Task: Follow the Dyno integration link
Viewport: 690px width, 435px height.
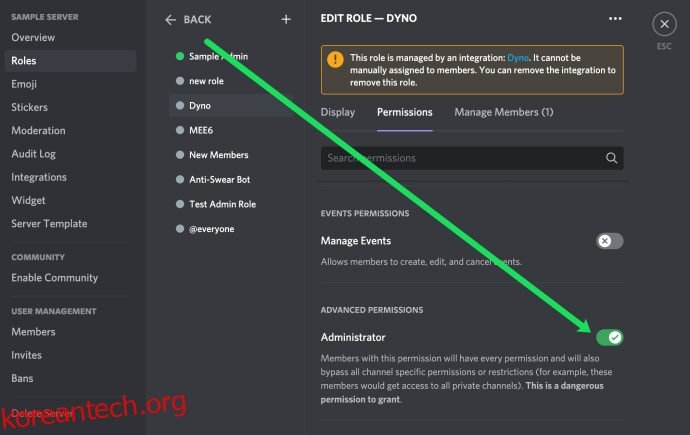Action: click(x=518, y=58)
